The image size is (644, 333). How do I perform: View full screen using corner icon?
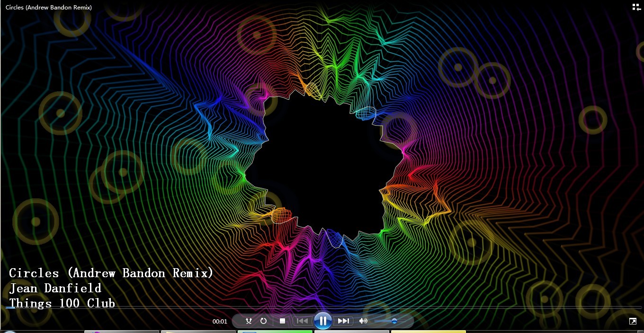point(633,321)
